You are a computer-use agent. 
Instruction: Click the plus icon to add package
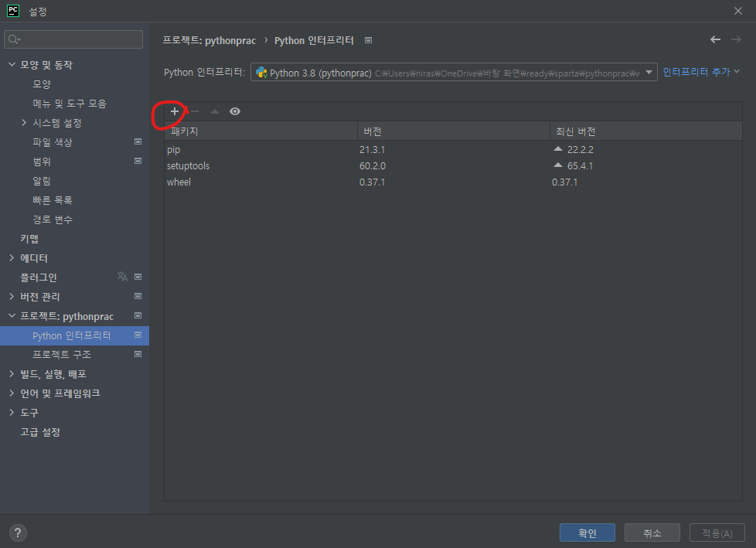click(x=175, y=111)
